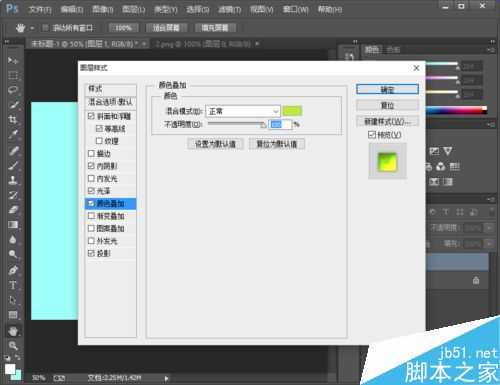Viewport: 500px width, 385px height.
Task: Toggle the 投影 checkbox
Action: pos(91,253)
